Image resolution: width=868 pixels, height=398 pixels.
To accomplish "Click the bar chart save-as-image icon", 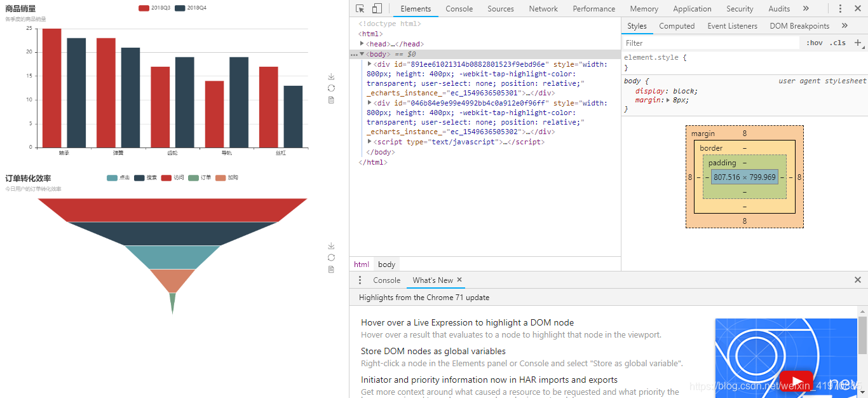I will [x=331, y=76].
